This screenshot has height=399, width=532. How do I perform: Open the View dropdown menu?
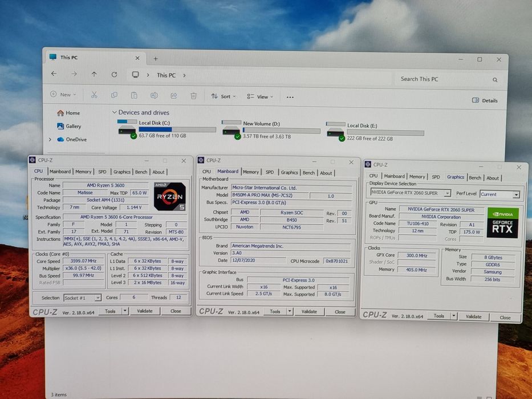[x=260, y=97]
